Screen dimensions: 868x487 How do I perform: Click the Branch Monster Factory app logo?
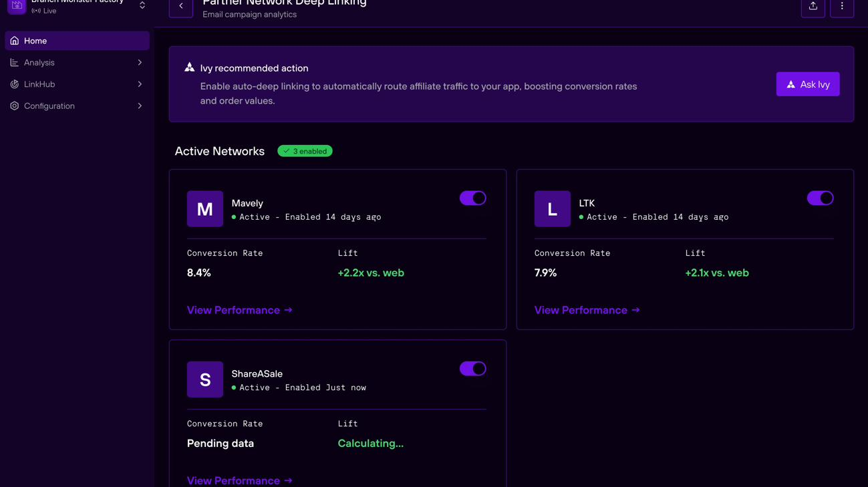click(17, 6)
